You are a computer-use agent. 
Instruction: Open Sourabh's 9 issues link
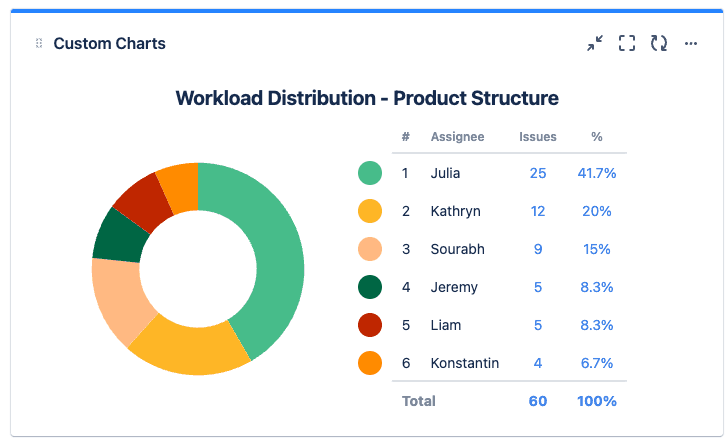coord(538,249)
